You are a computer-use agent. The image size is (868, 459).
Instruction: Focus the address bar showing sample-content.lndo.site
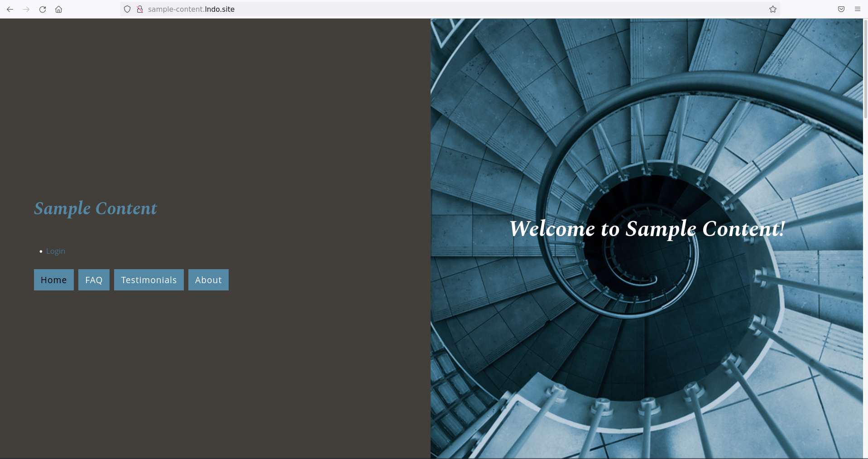pyautogui.click(x=408, y=9)
